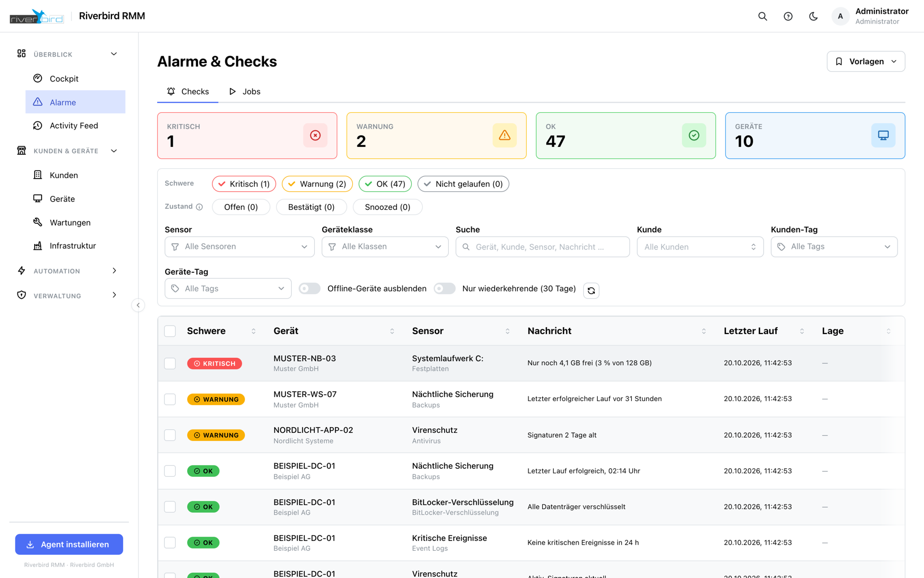Image resolution: width=924 pixels, height=578 pixels.
Task: Toggle Nur wiederkehrende (30 Tage) switch
Action: coord(445,288)
